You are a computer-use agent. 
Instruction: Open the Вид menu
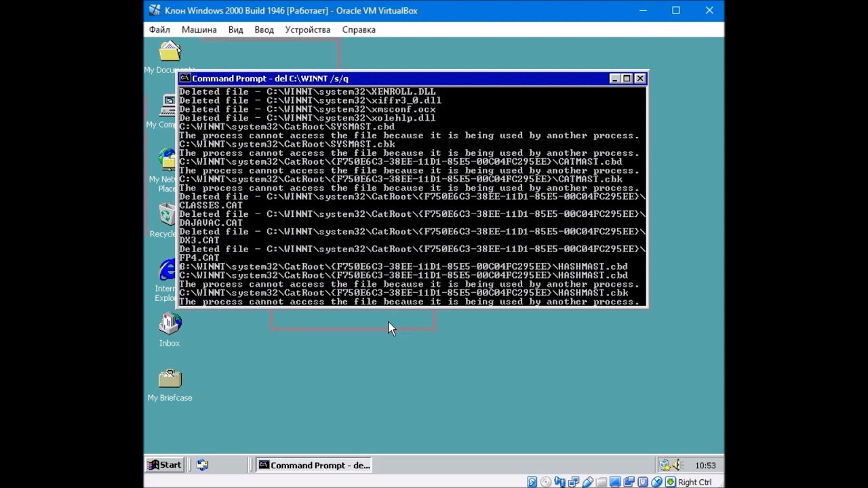pyautogui.click(x=235, y=30)
